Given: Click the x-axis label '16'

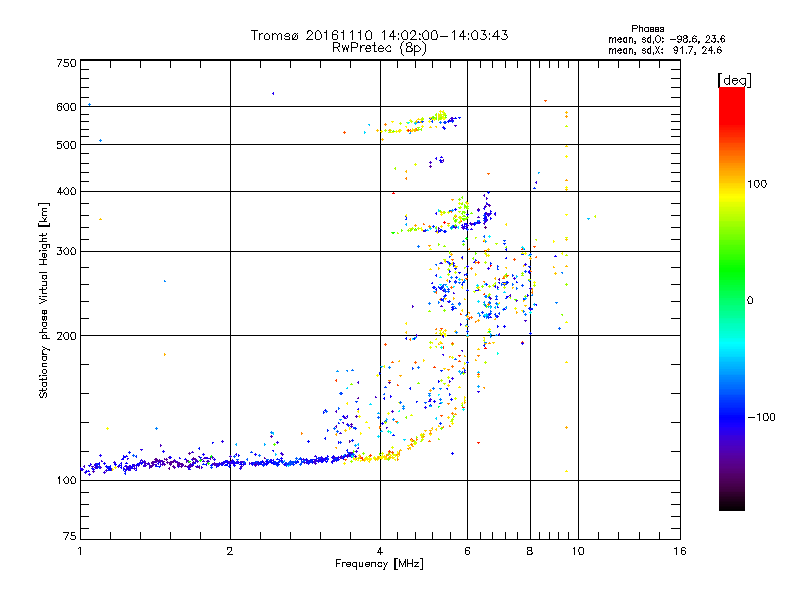Looking at the screenshot, I should click(680, 551).
